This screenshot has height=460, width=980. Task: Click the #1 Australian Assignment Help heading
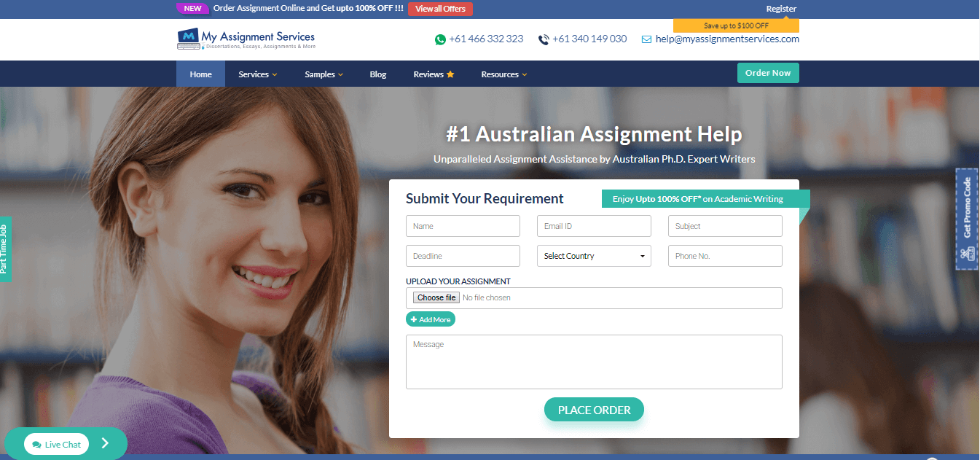(x=594, y=134)
